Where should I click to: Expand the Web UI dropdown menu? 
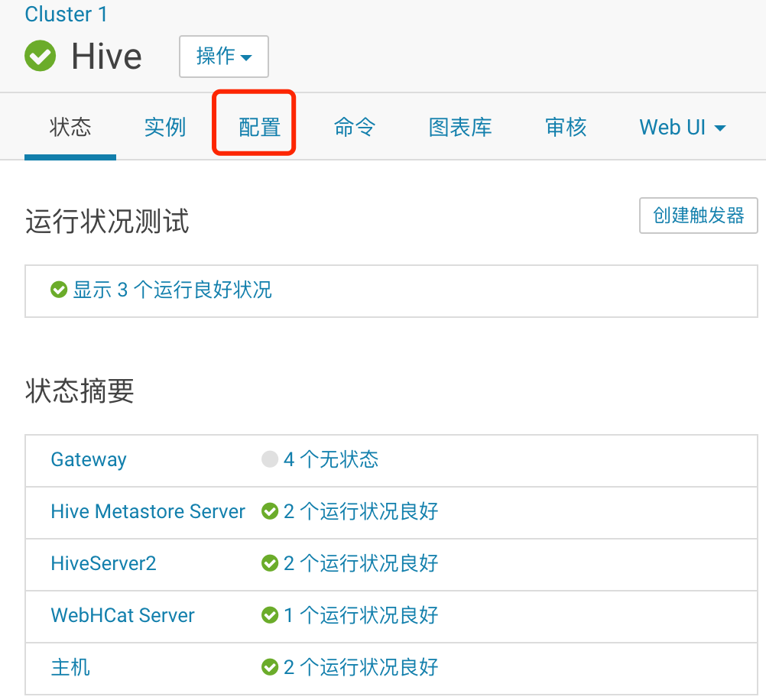pyautogui.click(x=683, y=128)
